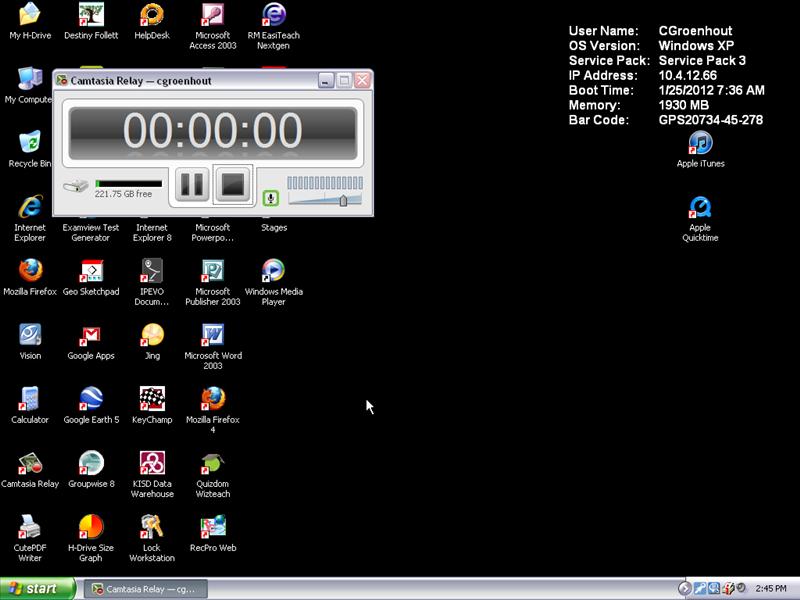800x600 pixels.
Task: Click Examview Test Generator label
Action: click(x=91, y=233)
